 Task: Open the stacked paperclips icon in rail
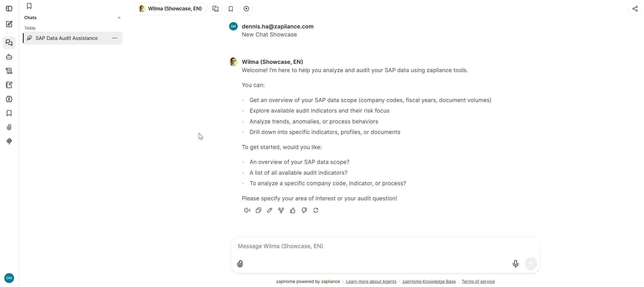click(9, 141)
